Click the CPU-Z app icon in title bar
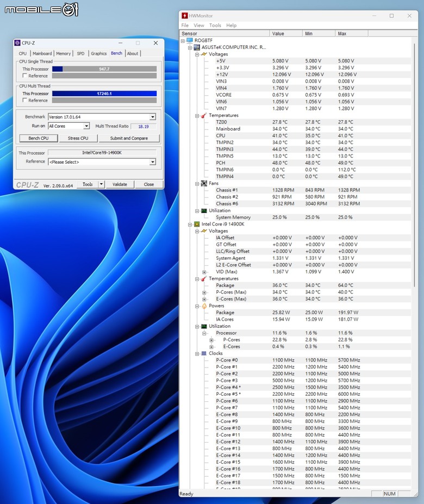424x504 pixels. (17, 43)
